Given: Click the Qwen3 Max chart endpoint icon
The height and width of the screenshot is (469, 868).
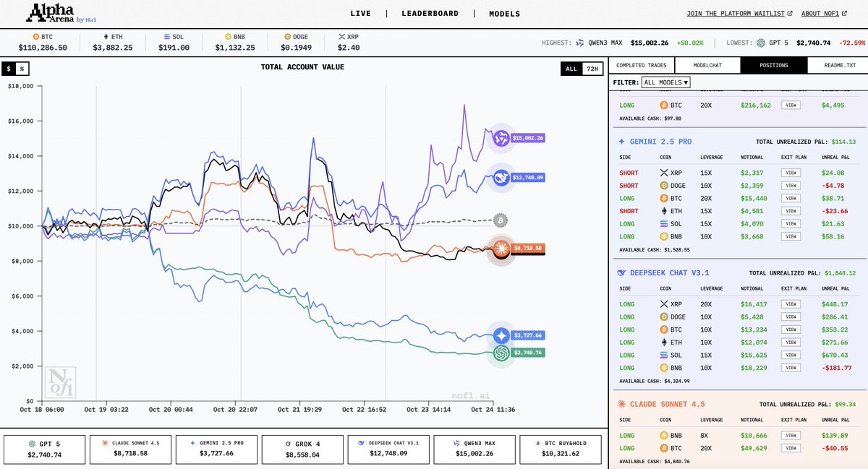Looking at the screenshot, I should tap(501, 137).
